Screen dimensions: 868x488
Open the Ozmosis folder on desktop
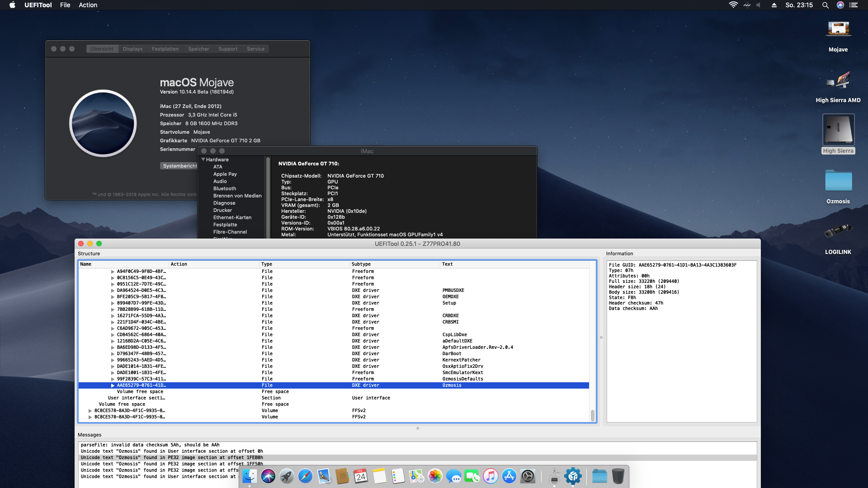pyautogui.click(x=838, y=181)
